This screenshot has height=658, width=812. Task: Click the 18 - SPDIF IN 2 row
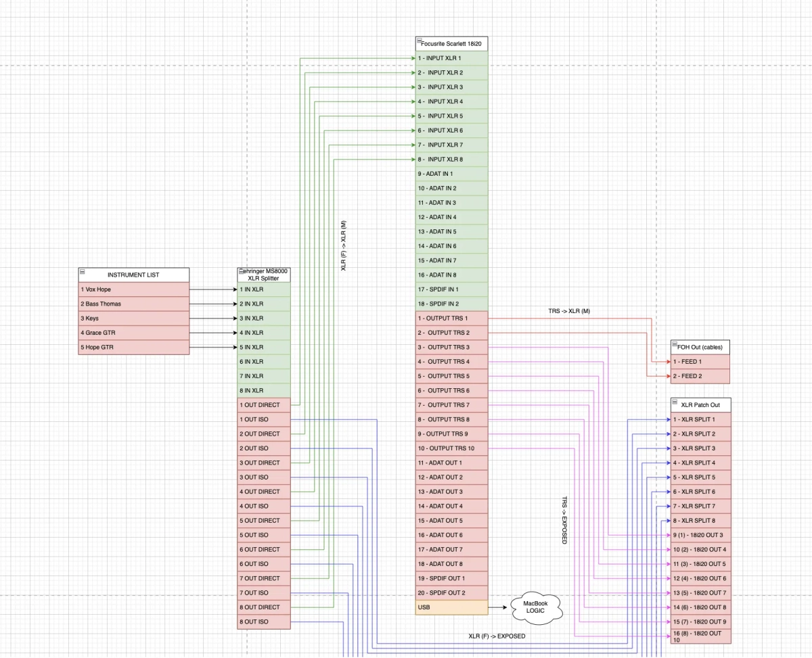coord(451,304)
